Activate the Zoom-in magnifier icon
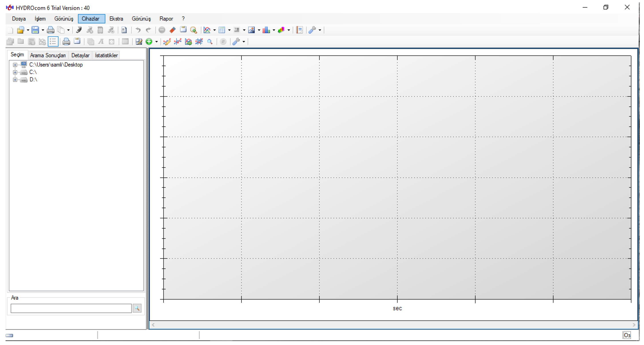 point(194,30)
